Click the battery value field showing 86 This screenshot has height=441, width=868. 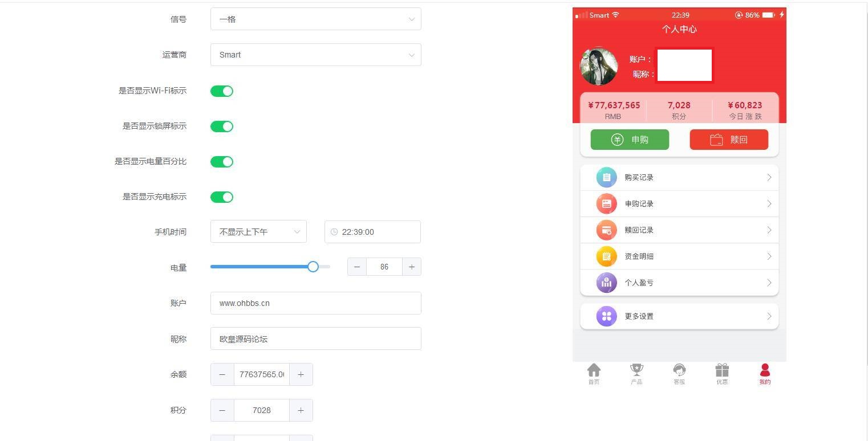pyautogui.click(x=384, y=267)
